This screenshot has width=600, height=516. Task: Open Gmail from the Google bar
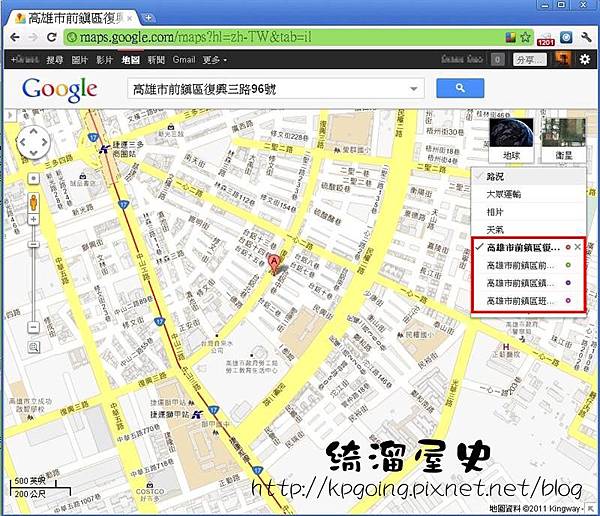[184, 60]
